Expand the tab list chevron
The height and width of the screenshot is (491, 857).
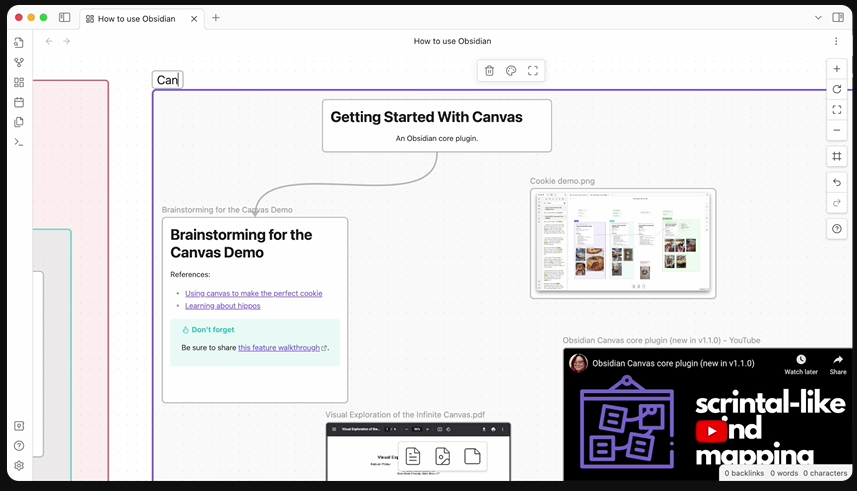pos(818,17)
